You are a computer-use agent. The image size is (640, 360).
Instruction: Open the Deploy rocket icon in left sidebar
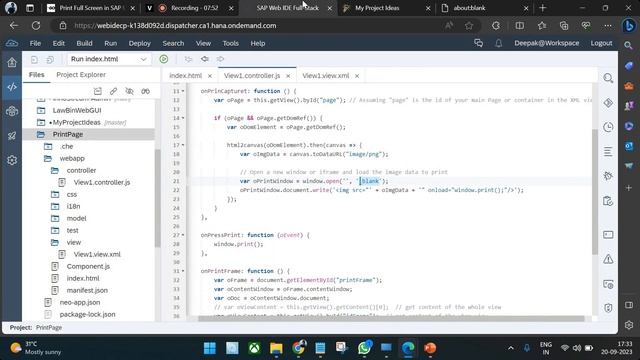tap(12, 136)
